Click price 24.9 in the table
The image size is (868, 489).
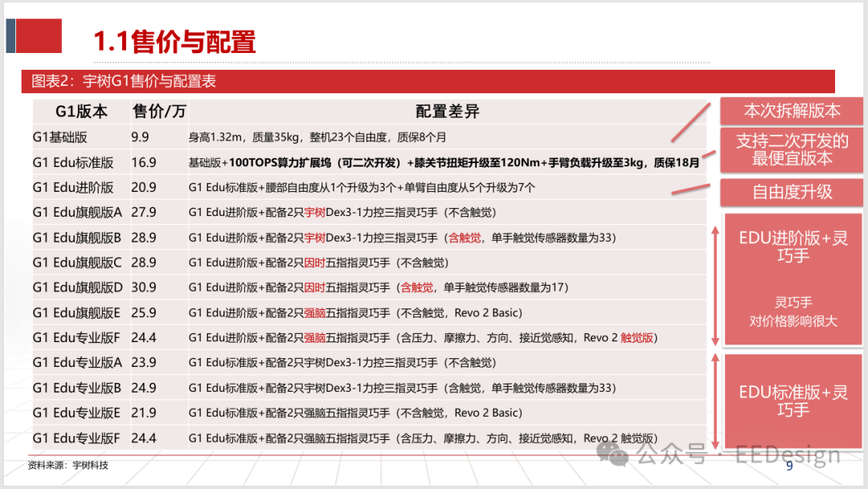pyautogui.click(x=143, y=389)
